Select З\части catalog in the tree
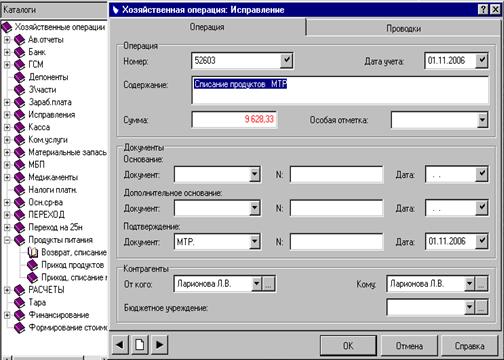 [42, 90]
